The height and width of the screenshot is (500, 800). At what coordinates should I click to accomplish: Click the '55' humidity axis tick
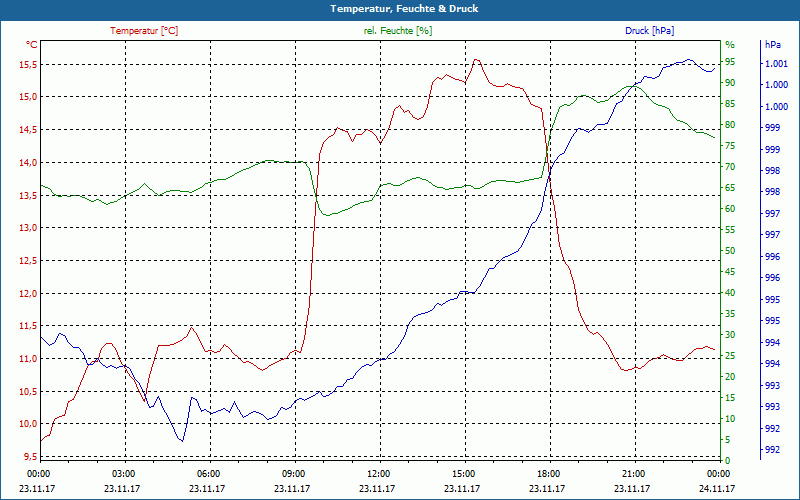(x=730, y=230)
